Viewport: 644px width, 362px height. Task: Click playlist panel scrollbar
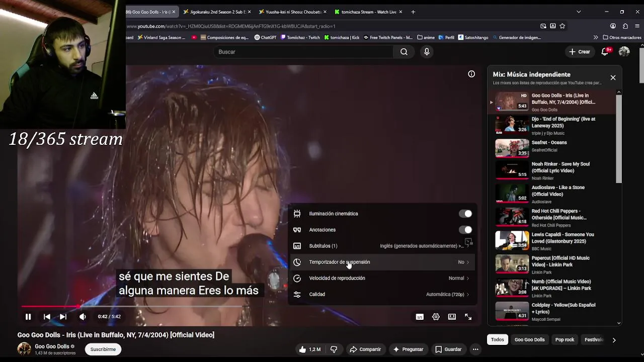coord(619,138)
